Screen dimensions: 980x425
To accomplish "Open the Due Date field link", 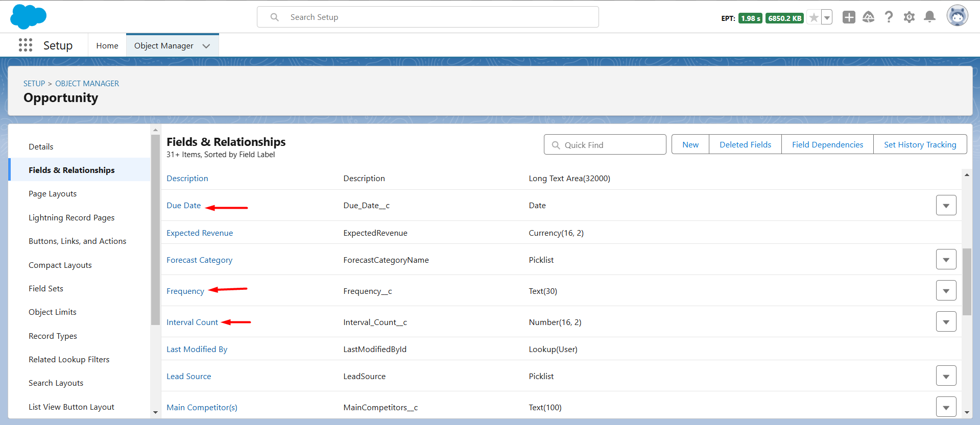I will click(x=184, y=205).
